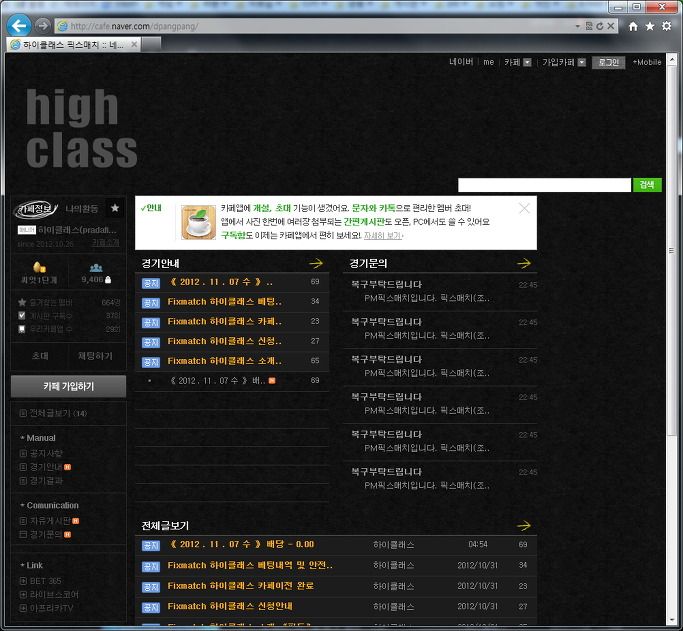Open 전체글보기 (14) in sidebar

click(x=58, y=413)
